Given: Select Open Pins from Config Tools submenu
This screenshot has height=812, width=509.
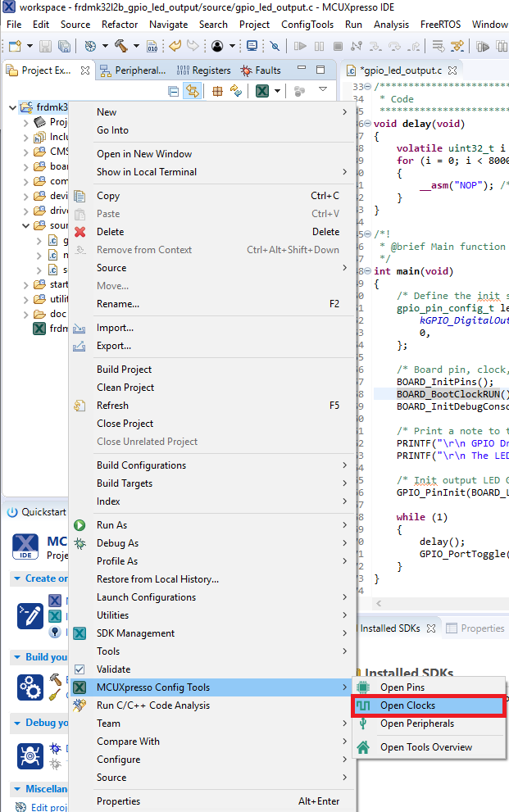Looking at the screenshot, I should pyautogui.click(x=402, y=687).
